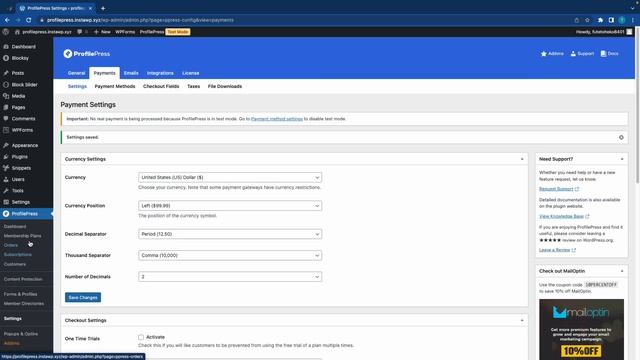
Task: Open Addons star icon in header
Action: coord(552,53)
